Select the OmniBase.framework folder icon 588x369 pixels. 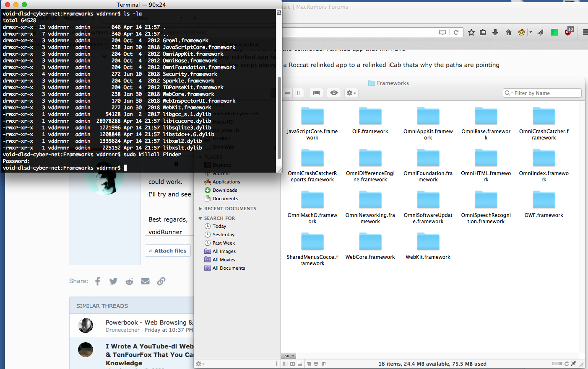[x=486, y=116]
